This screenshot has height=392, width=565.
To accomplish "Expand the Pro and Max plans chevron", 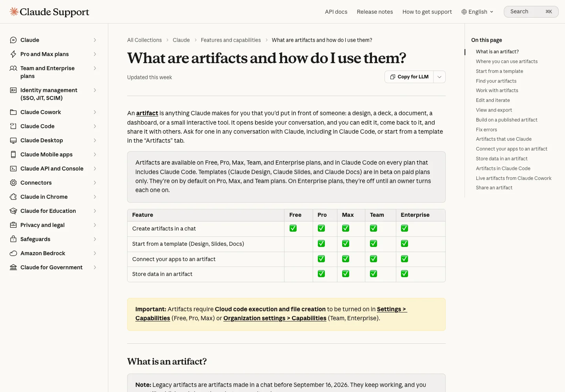I will (95, 54).
